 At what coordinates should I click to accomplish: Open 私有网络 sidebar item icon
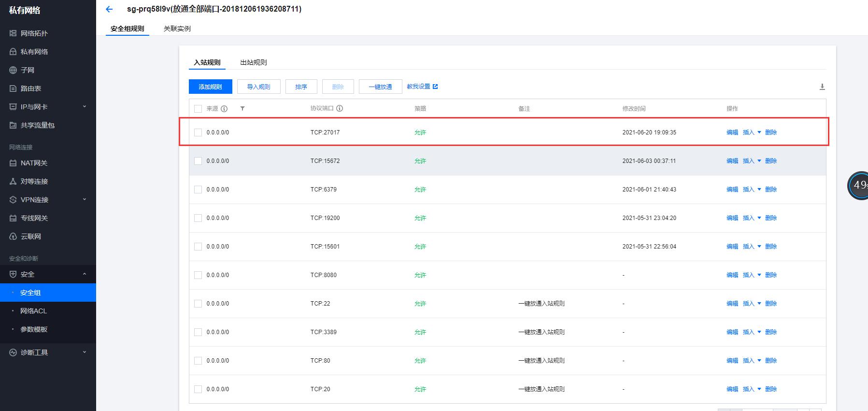point(13,52)
